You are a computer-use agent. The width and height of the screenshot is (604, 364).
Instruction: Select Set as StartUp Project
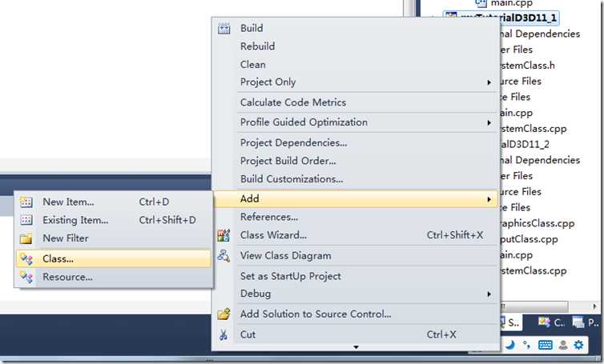pos(291,276)
